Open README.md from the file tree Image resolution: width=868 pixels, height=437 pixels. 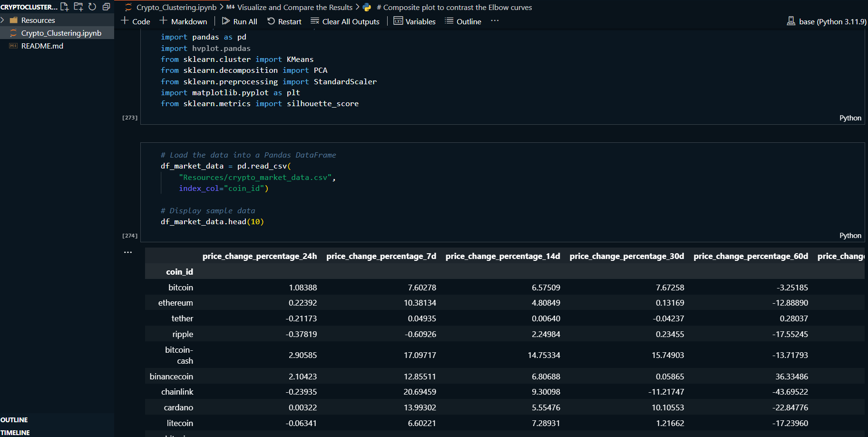[x=42, y=46]
